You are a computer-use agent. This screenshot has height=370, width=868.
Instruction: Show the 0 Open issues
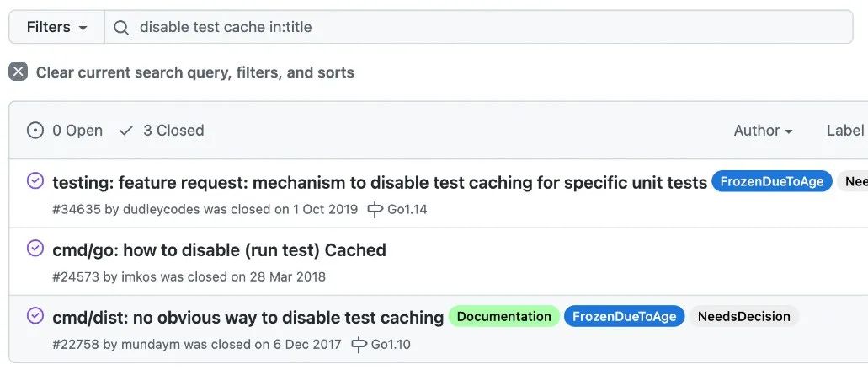point(65,131)
